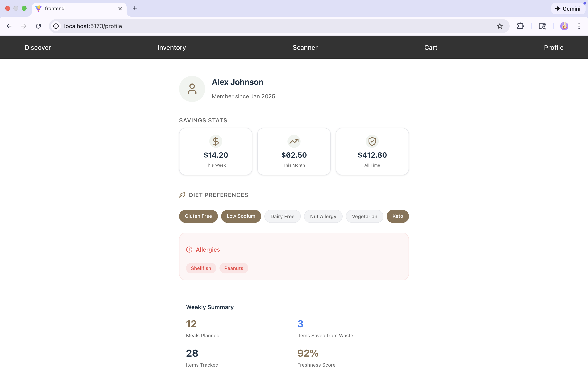Open Chrome's three-dot menu

pyautogui.click(x=579, y=26)
